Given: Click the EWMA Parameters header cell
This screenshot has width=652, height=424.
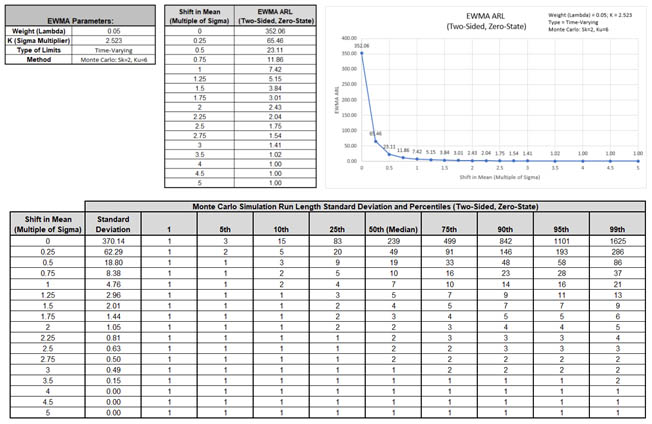Looking at the screenshot, I should pos(75,20).
